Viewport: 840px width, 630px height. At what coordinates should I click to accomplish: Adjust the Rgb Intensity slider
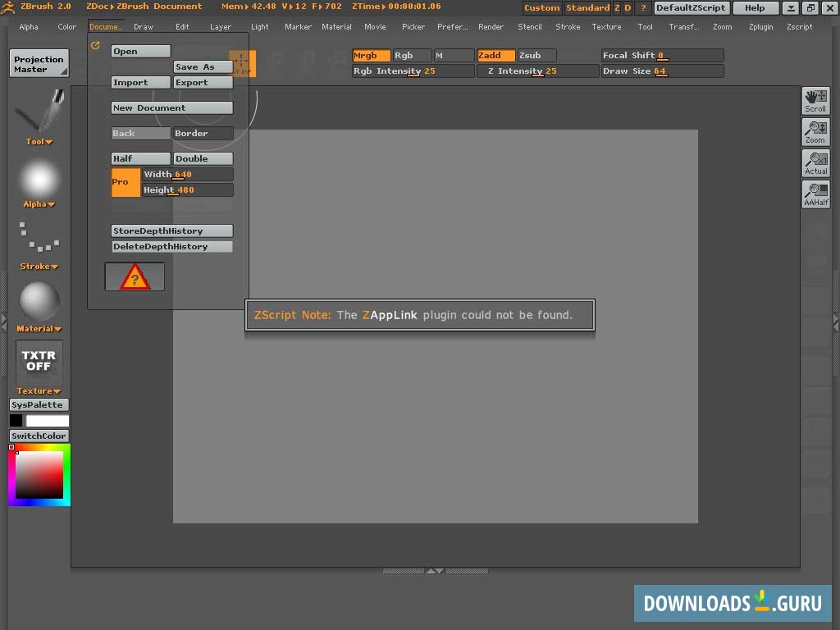tap(413, 71)
